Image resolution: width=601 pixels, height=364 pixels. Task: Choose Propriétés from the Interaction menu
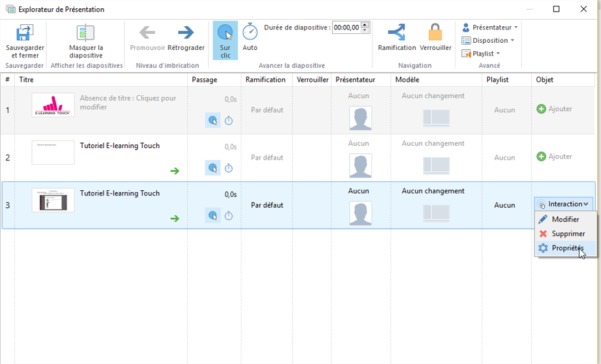(567, 248)
